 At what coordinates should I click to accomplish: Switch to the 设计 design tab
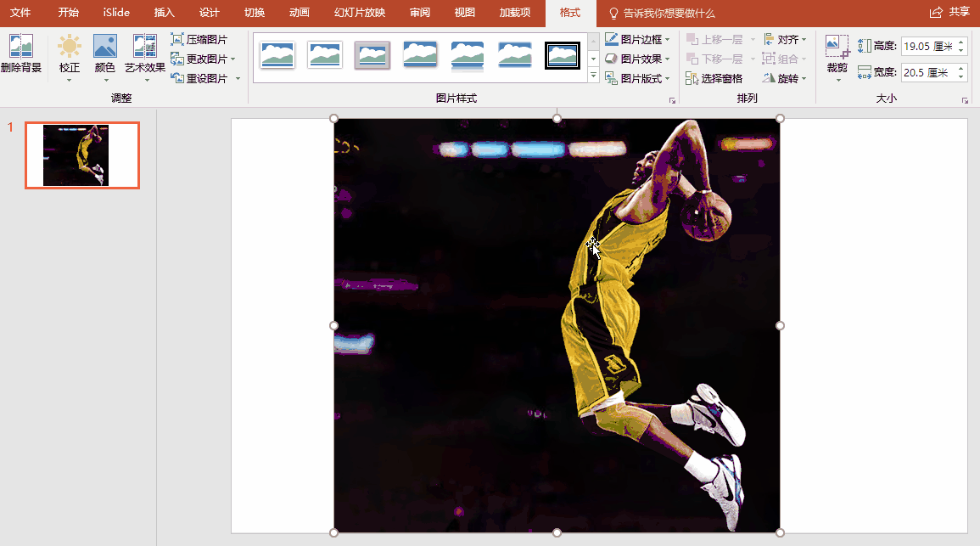click(x=210, y=13)
